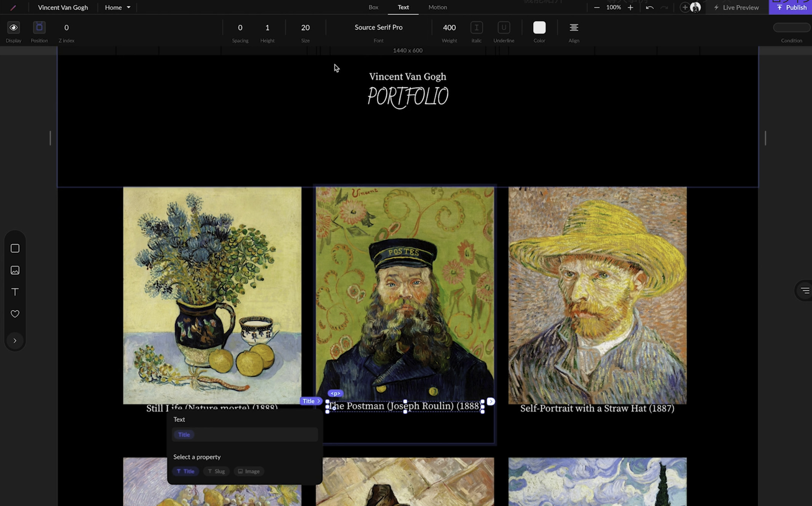Change the font Size value 20

coord(305,27)
